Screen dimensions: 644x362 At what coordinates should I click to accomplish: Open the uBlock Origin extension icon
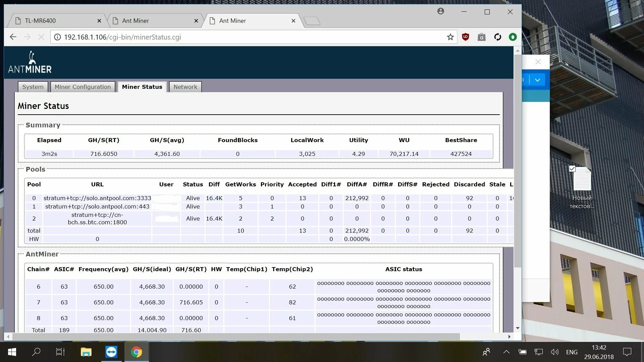pyautogui.click(x=466, y=37)
